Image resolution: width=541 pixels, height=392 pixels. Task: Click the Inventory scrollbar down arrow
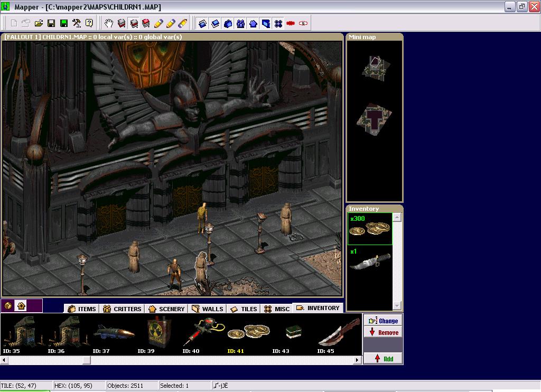(397, 306)
